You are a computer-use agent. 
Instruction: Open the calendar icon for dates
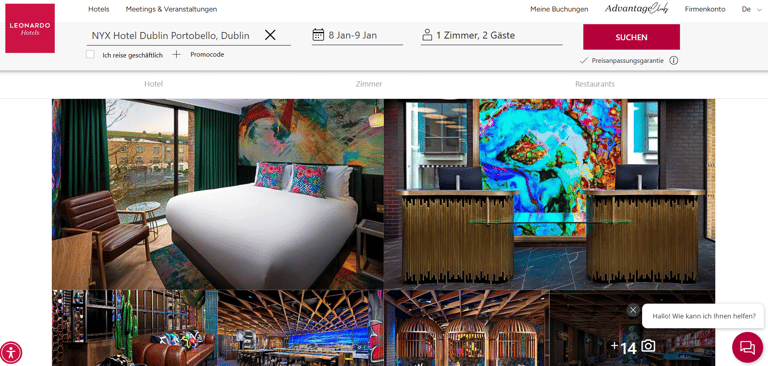click(x=318, y=34)
